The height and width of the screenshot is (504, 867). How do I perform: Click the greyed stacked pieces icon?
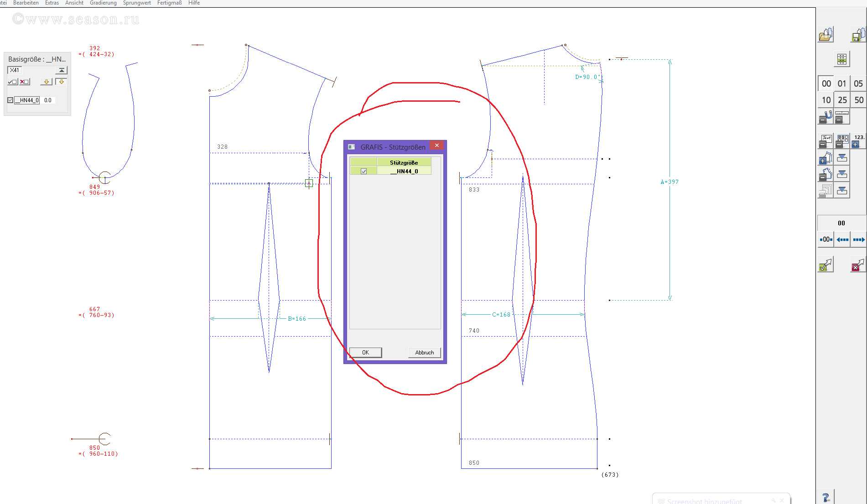point(825,190)
